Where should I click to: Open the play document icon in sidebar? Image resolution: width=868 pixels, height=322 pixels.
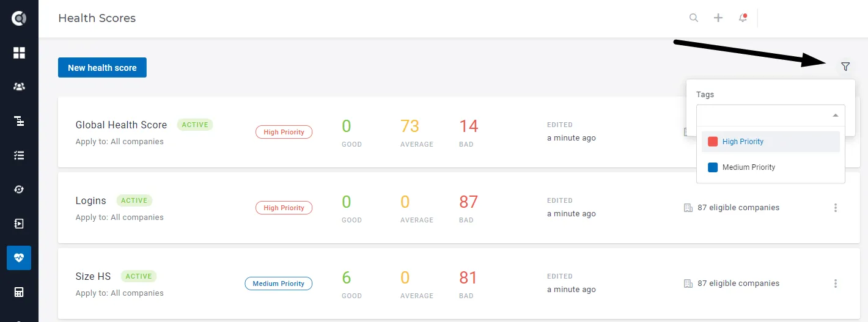pyautogui.click(x=19, y=224)
